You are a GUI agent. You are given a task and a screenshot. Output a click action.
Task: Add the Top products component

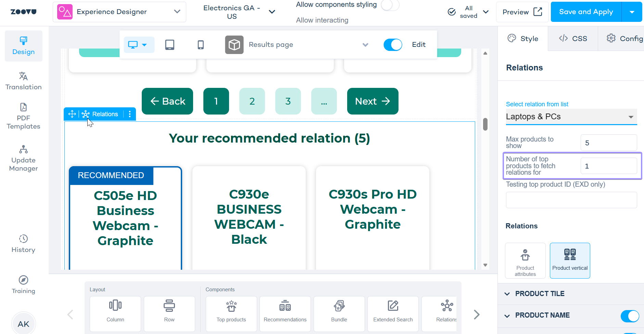231,314
